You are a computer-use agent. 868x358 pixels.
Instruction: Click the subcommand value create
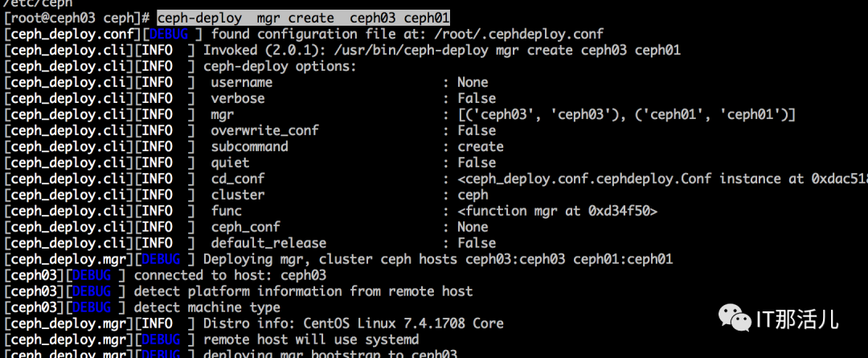tap(481, 146)
